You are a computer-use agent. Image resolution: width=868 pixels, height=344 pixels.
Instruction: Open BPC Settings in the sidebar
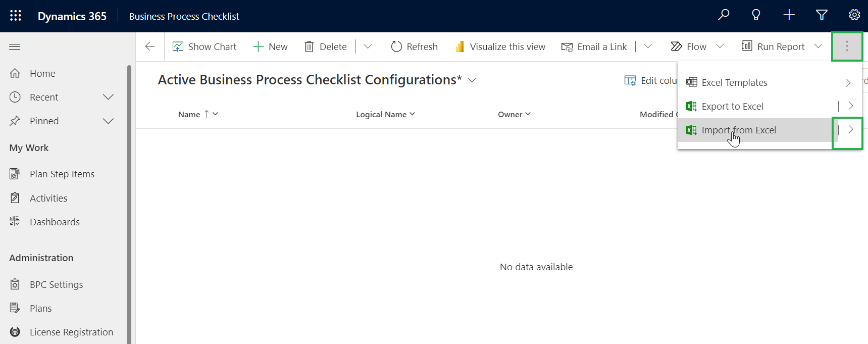tap(56, 285)
